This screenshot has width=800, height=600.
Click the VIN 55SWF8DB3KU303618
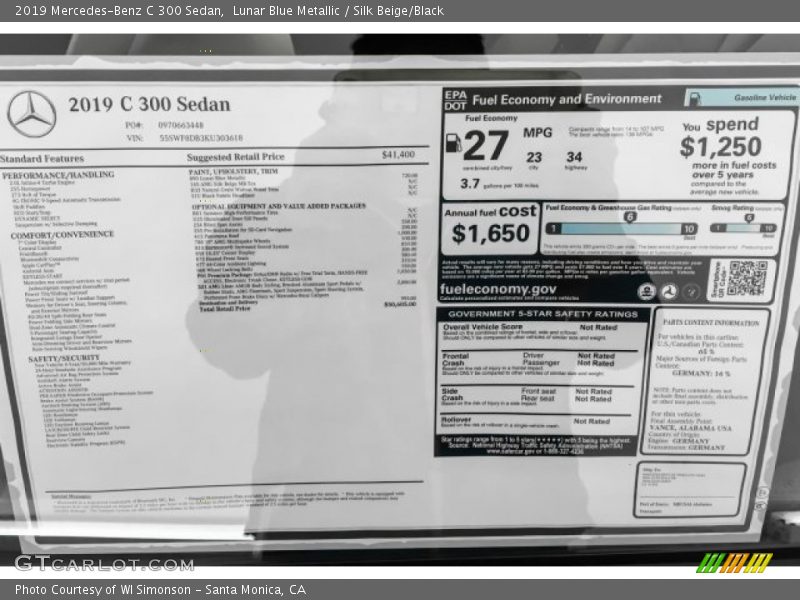tap(201, 138)
